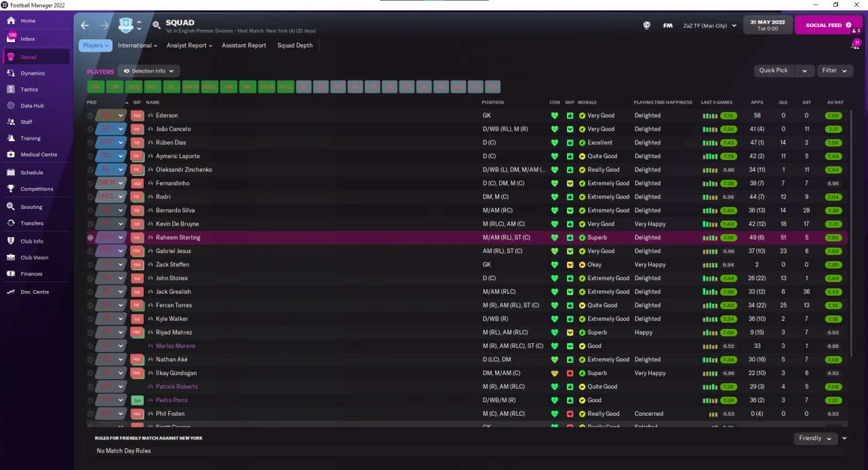Toggle picked checkbox for Ederson
Image resolution: width=868 pixels, height=470 pixels.
[91, 115]
